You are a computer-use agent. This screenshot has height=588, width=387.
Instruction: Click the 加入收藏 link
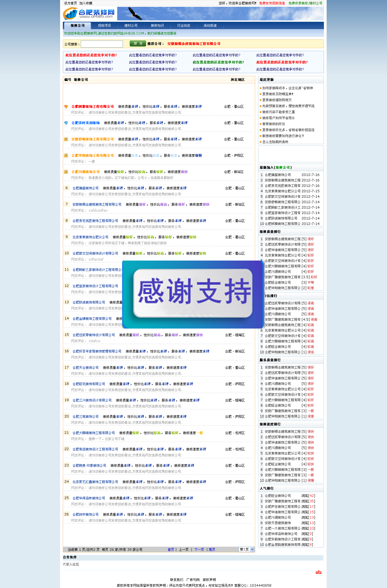tap(86, 3)
